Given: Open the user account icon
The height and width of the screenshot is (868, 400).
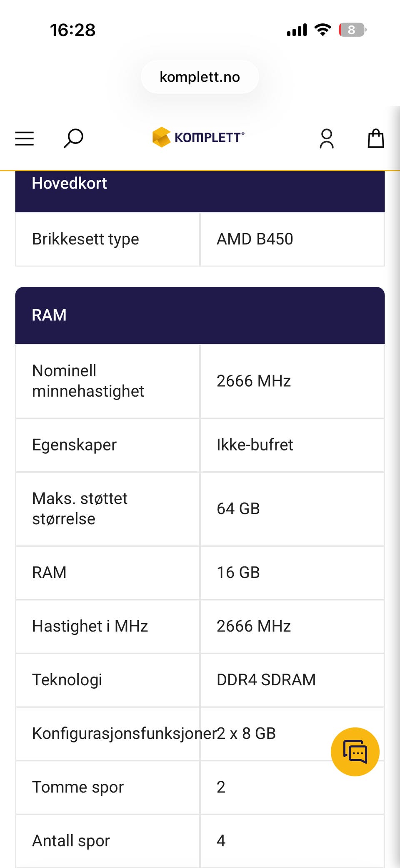Looking at the screenshot, I should click(327, 138).
